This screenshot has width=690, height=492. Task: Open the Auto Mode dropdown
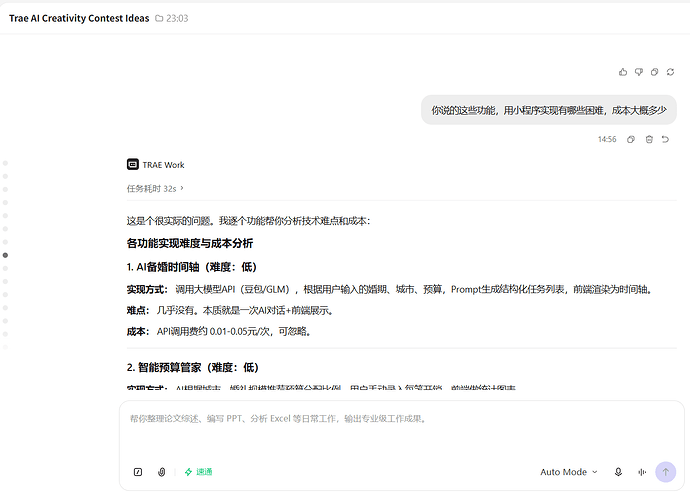pos(569,472)
